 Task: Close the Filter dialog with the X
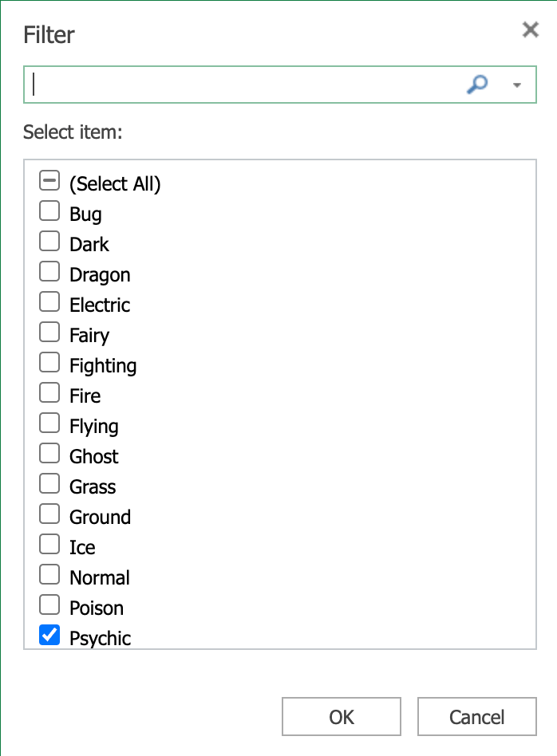(x=530, y=30)
